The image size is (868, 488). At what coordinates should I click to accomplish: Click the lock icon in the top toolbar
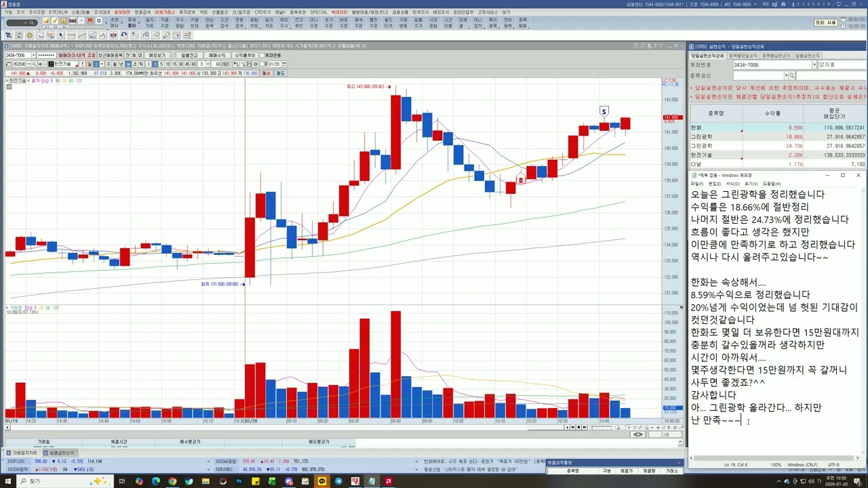click(64, 21)
